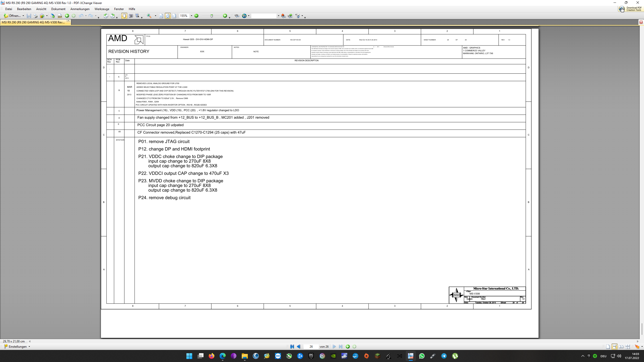
Task: Set Actual Size 1:1 zoom mode
Action: (161, 16)
